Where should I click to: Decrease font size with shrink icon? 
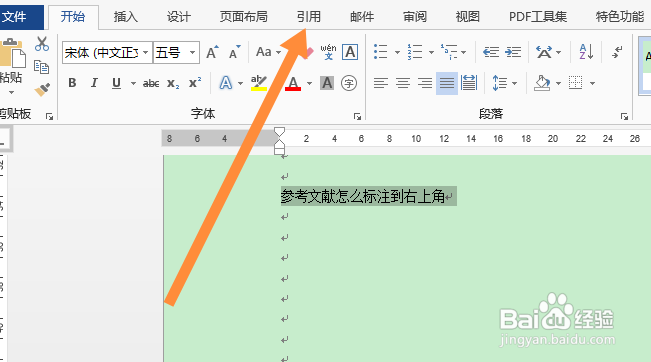235,52
